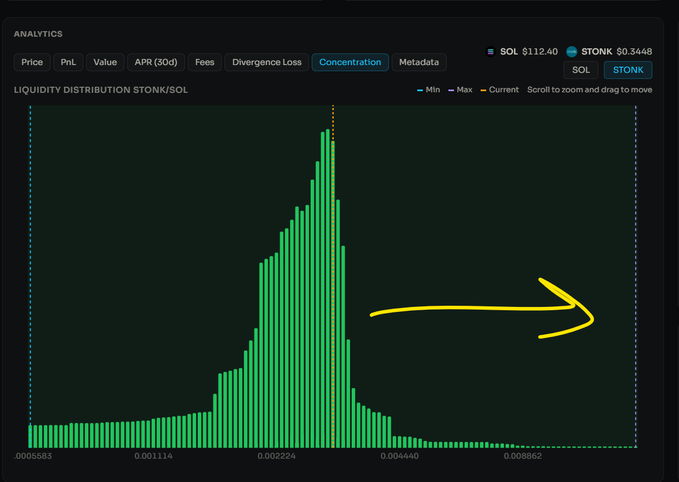Open the Divergence Loss tab
679x482 pixels.
click(267, 62)
